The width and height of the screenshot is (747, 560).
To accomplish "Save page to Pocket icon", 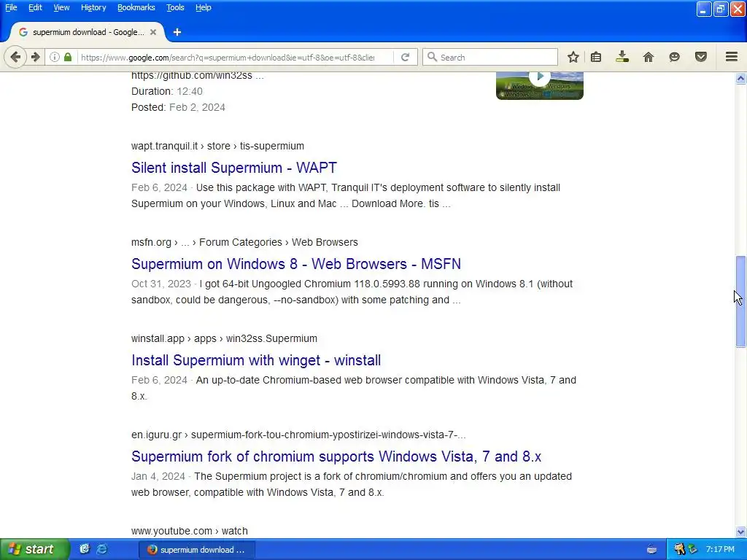I will click(x=701, y=57).
